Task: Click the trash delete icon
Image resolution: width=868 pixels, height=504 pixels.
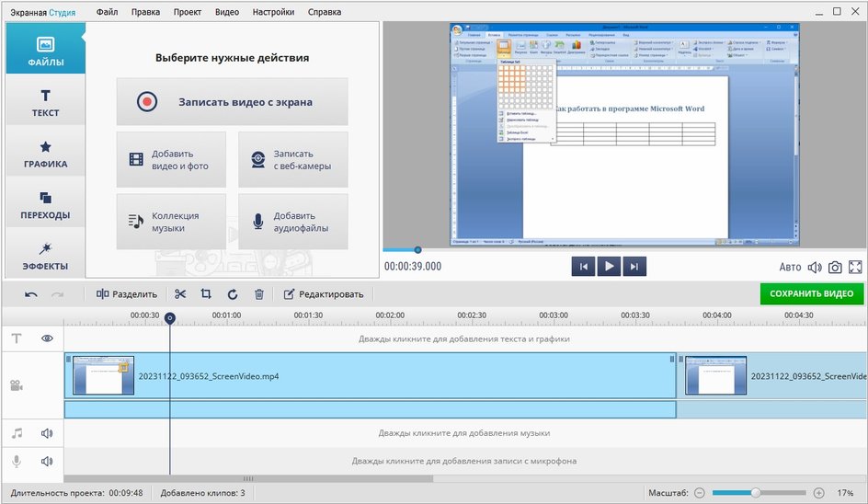Action: (x=259, y=294)
